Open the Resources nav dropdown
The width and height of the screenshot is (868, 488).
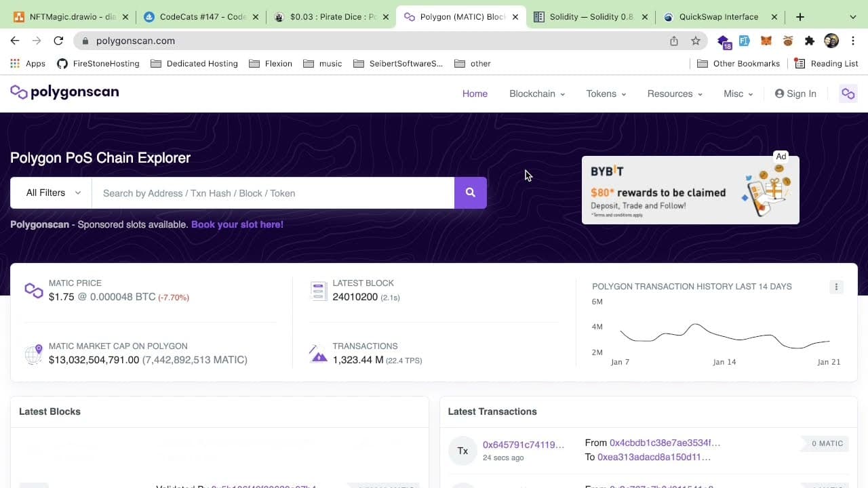(675, 94)
